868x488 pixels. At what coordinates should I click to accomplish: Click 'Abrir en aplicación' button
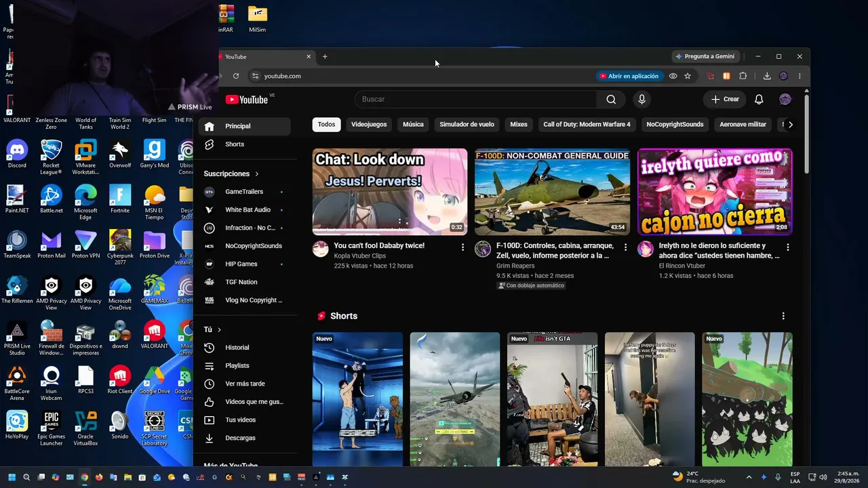[629, 76]
